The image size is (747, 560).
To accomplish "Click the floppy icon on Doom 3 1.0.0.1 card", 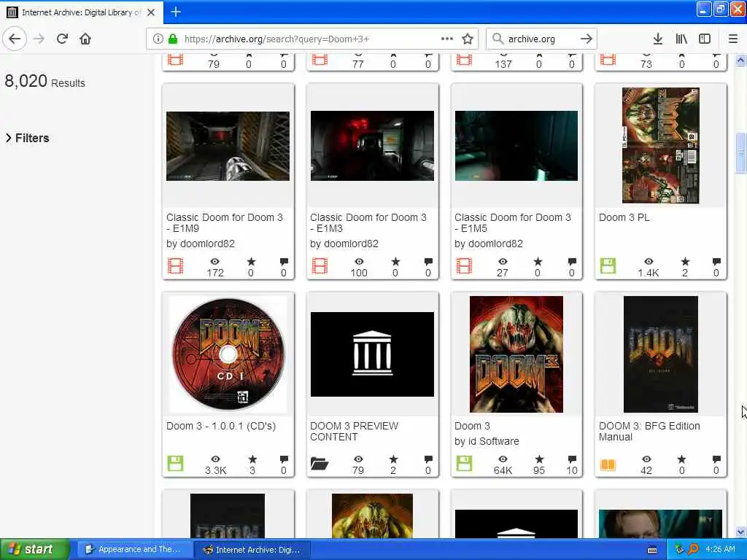I will [175, 463].
